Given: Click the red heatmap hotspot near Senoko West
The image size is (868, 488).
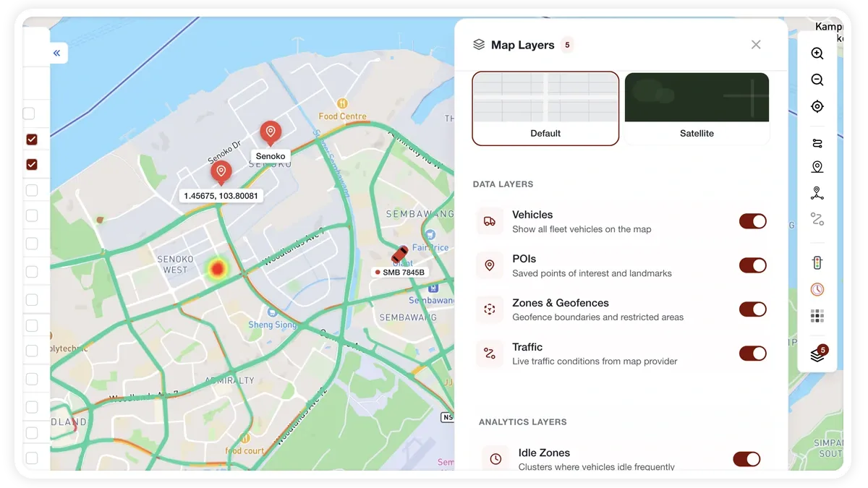Looking at the screenshot, I should 217,269.
